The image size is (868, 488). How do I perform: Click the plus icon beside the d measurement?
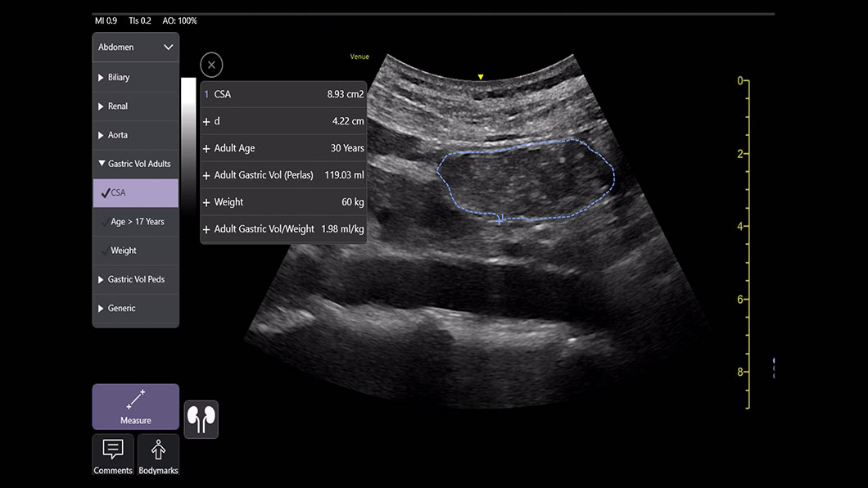click(205, 121)
